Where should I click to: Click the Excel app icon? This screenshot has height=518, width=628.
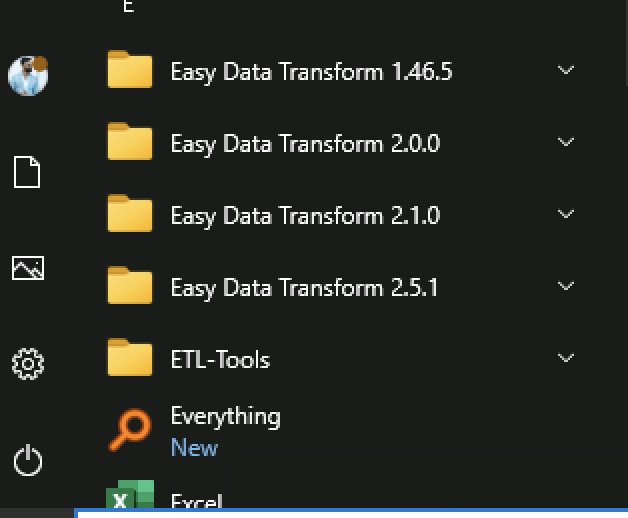click(x=130, y=494)
